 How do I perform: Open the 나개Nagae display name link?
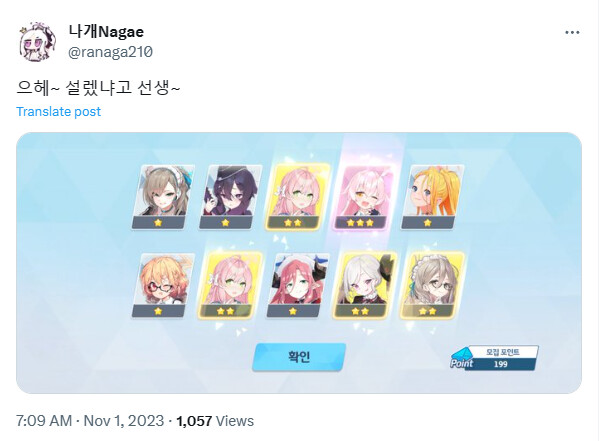coord(106,32)
